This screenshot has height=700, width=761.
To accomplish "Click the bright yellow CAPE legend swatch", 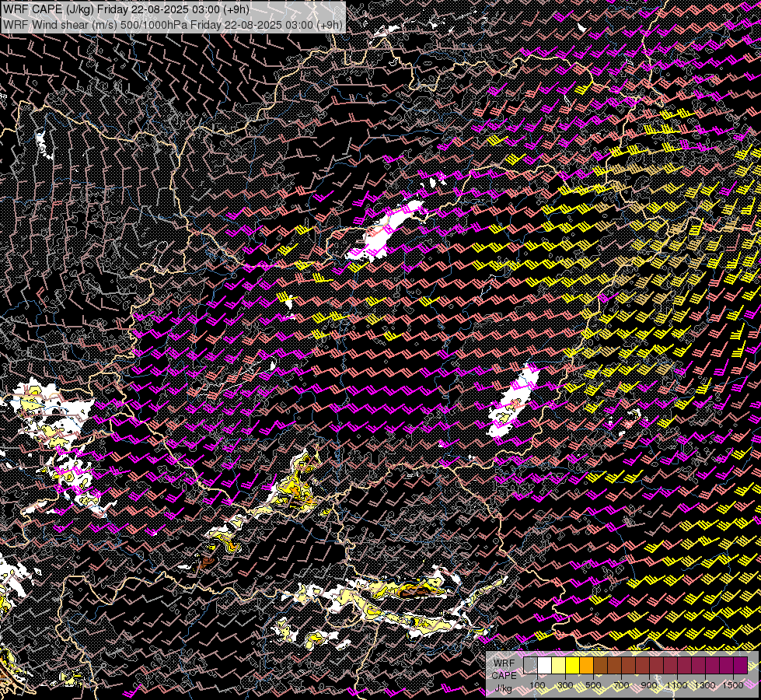I will (x=573, y=665).
